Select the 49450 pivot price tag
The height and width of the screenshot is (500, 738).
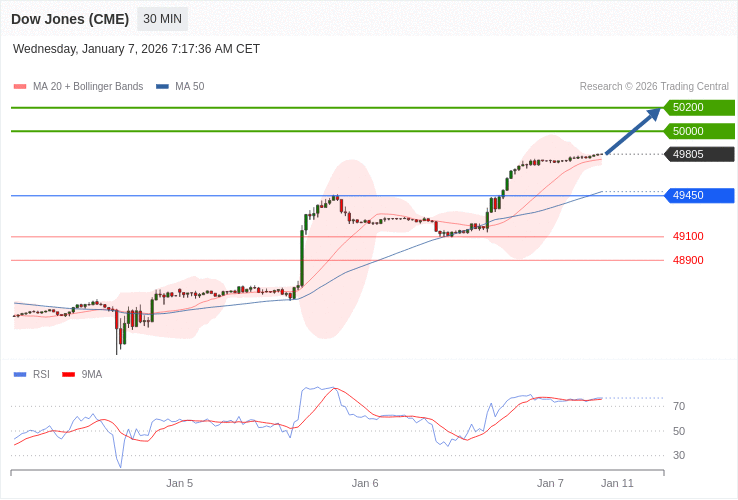pyautogui.click(x=699, y=195)
